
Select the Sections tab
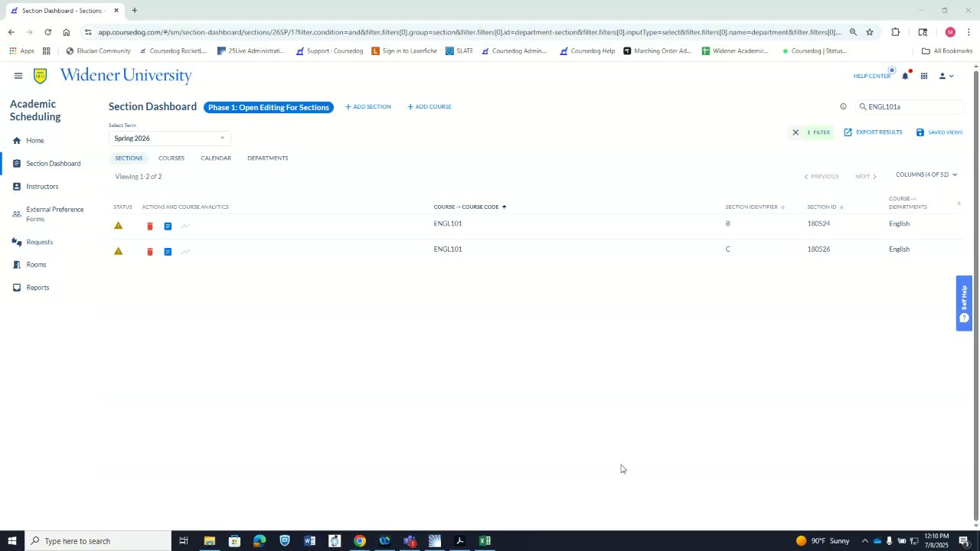129,158
